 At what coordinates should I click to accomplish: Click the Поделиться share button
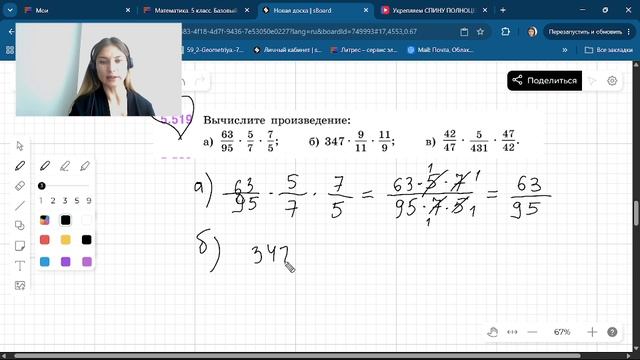pos(544,80)
